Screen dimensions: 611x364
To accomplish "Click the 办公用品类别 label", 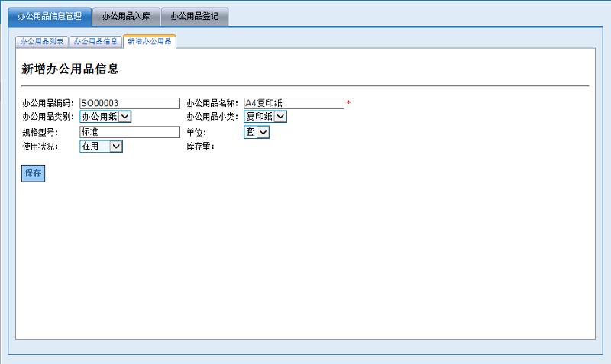I will 48,117.
